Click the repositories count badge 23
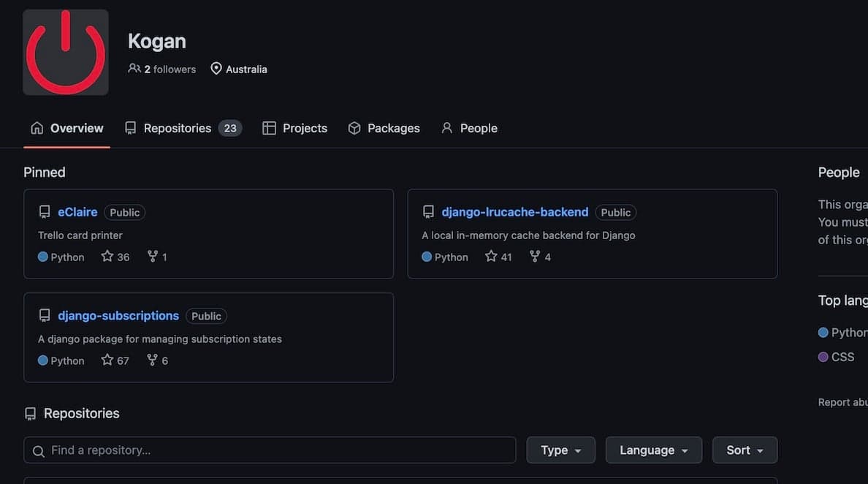 point(229,128)
